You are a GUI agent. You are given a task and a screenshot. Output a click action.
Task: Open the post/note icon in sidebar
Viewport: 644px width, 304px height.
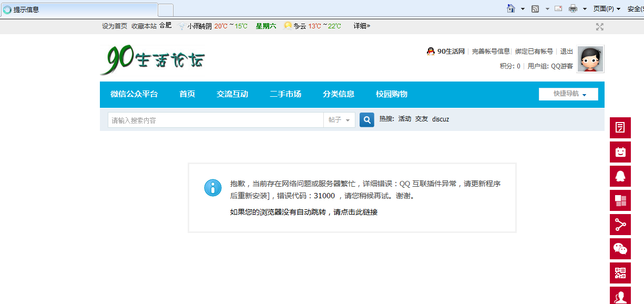[620, 128]
